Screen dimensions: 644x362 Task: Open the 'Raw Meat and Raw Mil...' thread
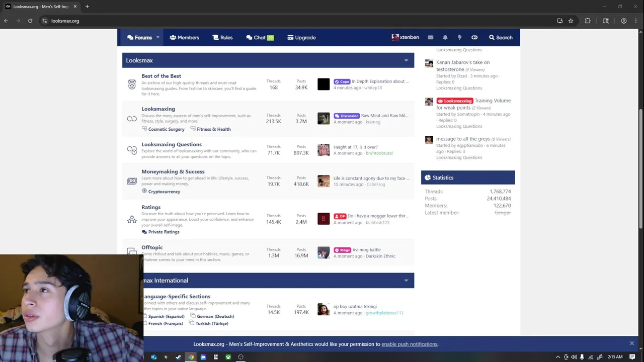pos(385,116)
